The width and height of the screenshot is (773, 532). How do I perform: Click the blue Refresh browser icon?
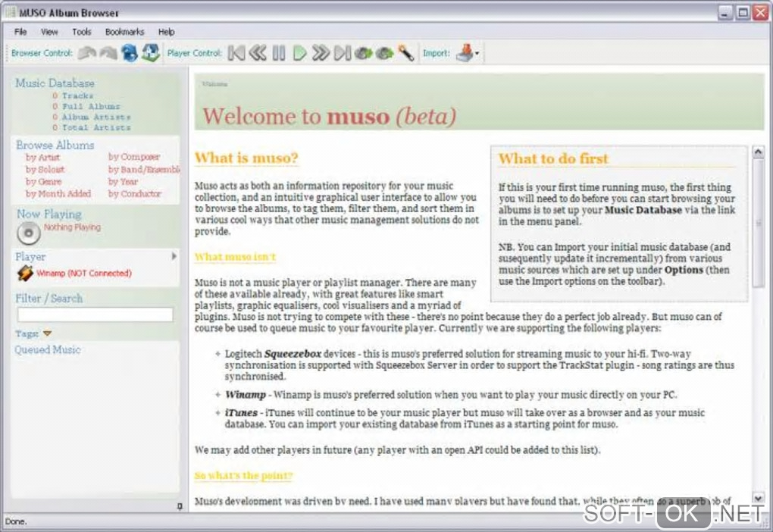pyautogui.click(x=130, y=53)
